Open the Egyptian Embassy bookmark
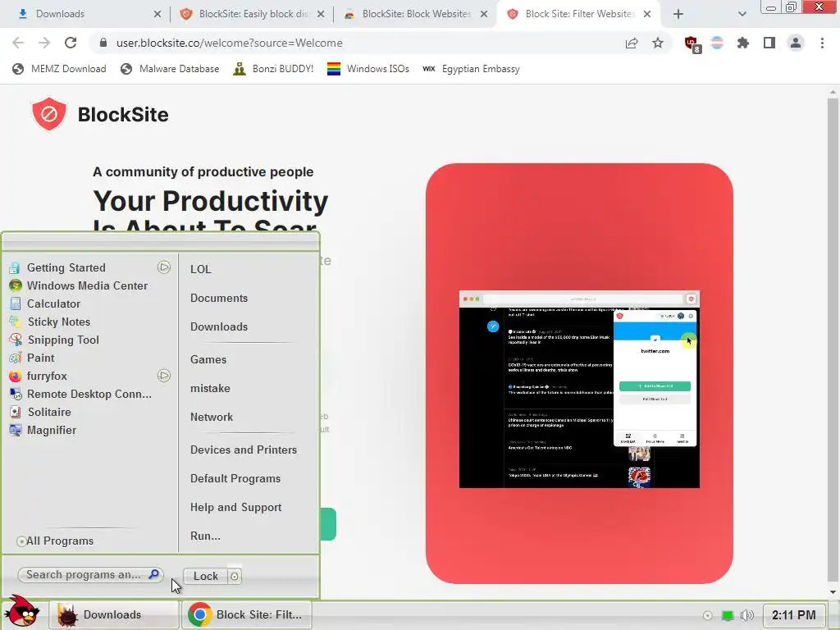 (x=472, y=69)
